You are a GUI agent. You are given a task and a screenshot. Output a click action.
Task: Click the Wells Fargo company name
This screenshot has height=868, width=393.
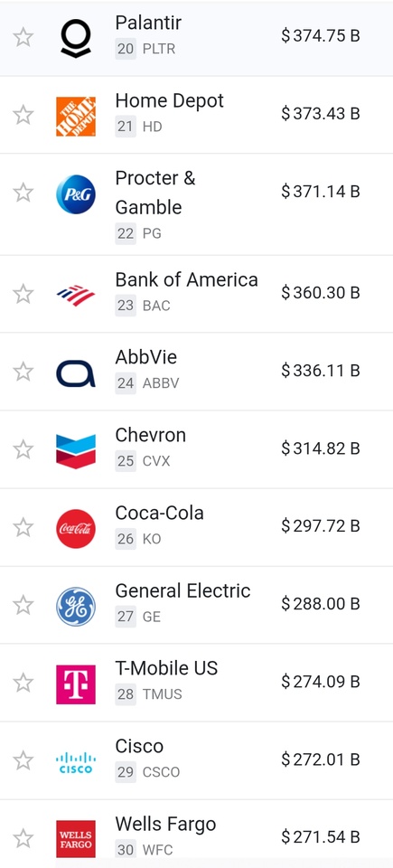point(165,825)
